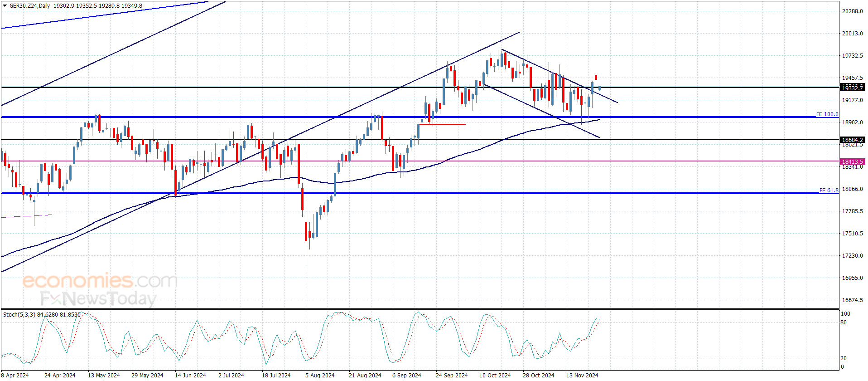Screen dimensions: 868x381
Task: Click the 20013.0 price axis label
Action: (852, 34)
